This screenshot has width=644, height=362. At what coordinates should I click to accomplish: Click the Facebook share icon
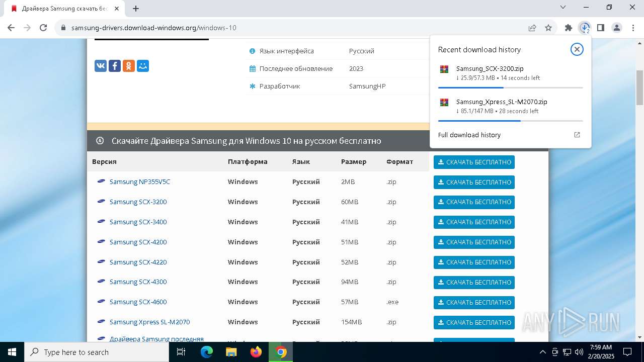point(115,66)
